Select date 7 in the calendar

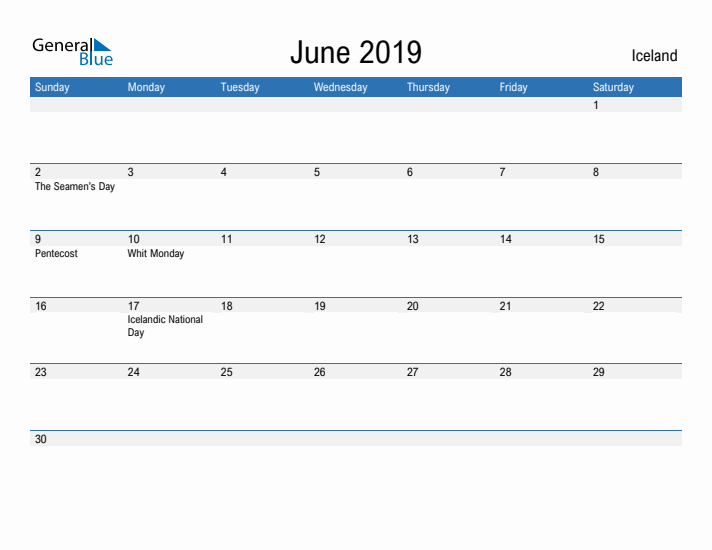pyautogui.click(x=502, y=172)
